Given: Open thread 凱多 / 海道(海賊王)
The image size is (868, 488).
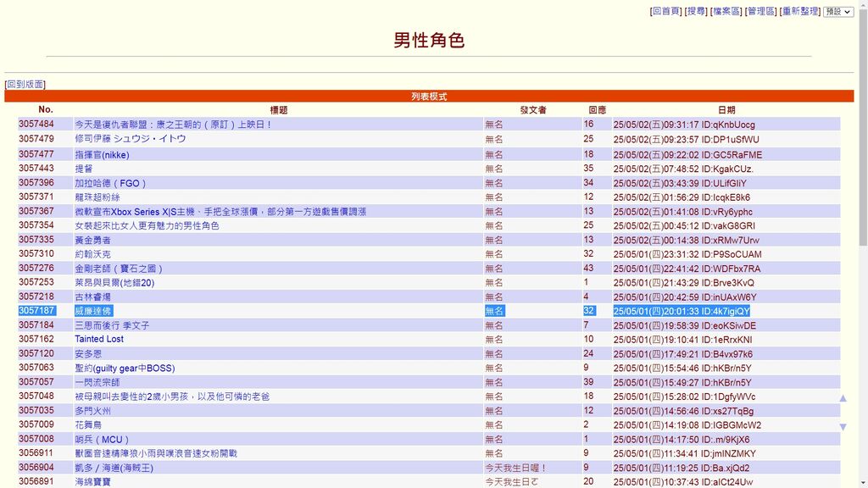Looking at the screenshot, I should pyautogui.click(x=114, y=468).
